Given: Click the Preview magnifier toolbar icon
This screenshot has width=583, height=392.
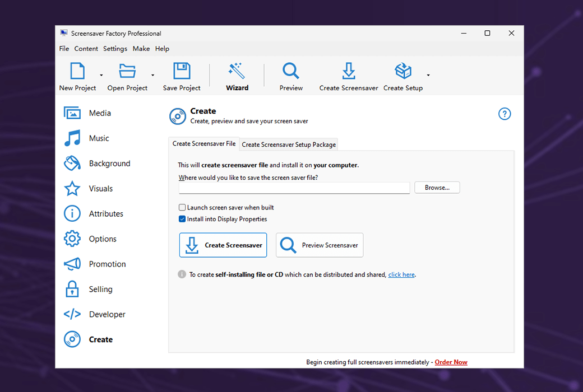Looking at the screenshot, I should point(291,71).
